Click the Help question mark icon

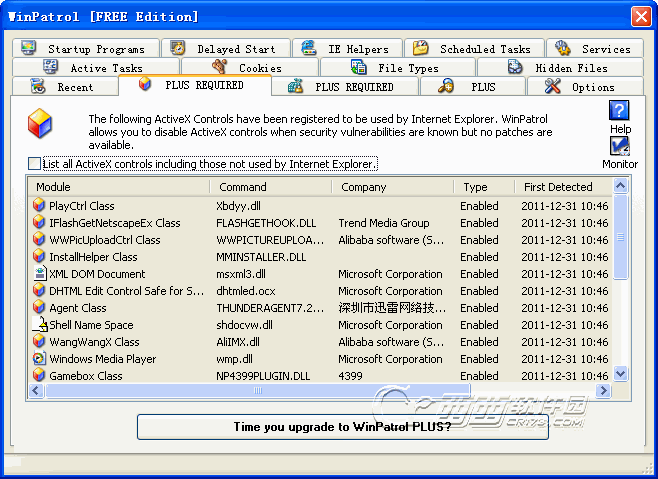tap(619, 111)
